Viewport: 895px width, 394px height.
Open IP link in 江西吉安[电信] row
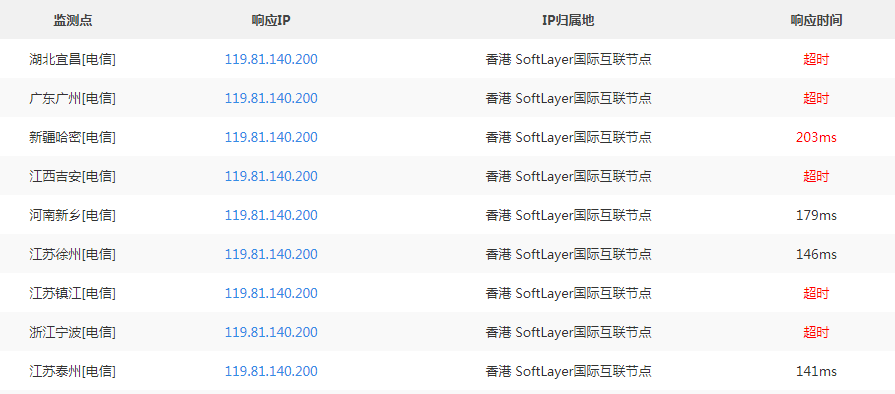[271, 176]
